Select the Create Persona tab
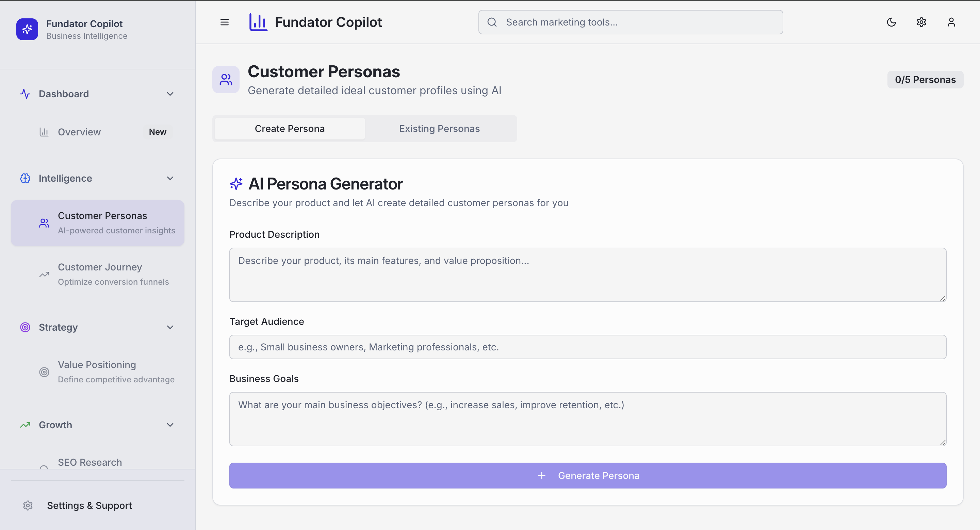 tap(290, 129)
